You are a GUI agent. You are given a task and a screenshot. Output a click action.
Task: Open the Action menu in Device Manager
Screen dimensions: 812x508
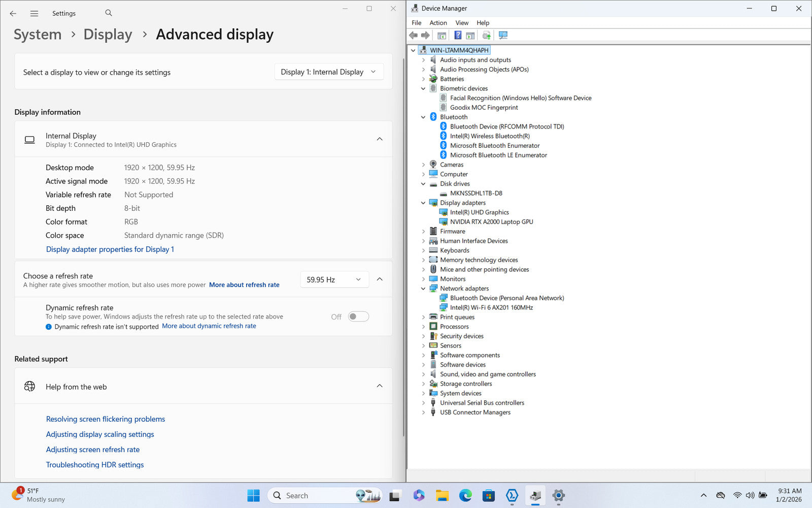pyautogui.click(x=438, y=23)
